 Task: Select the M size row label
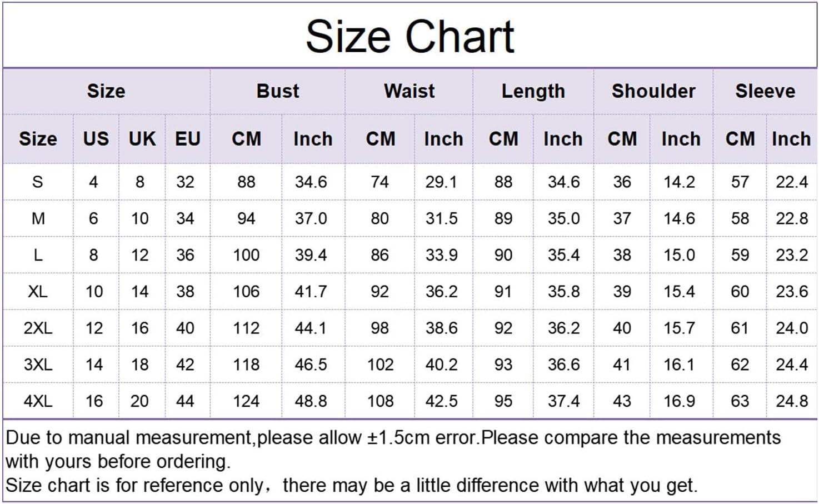[x=38, y=218]
